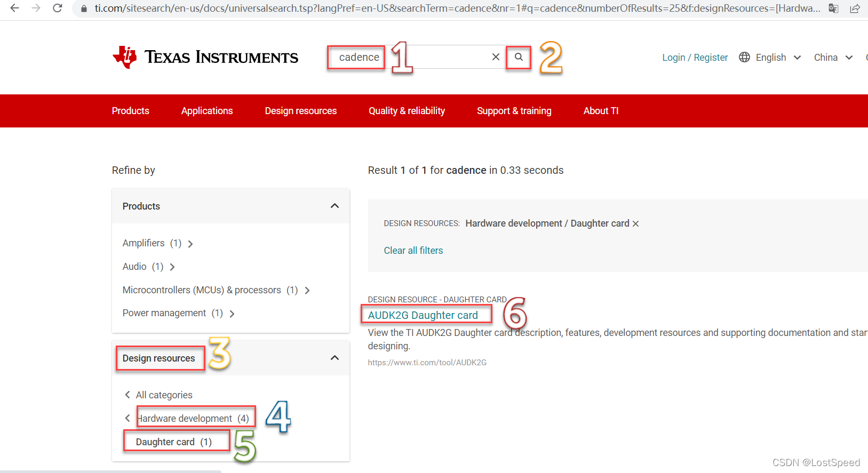The image size is (868, 473).
Task: Click Login / Register link
Action: [x=695, y=57]
